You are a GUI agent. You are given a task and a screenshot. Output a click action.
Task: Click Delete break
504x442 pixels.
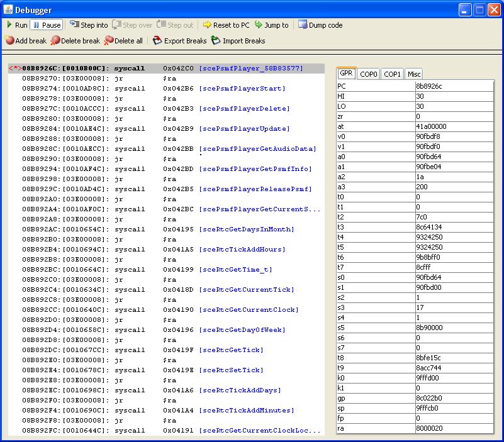click(76, 41)
